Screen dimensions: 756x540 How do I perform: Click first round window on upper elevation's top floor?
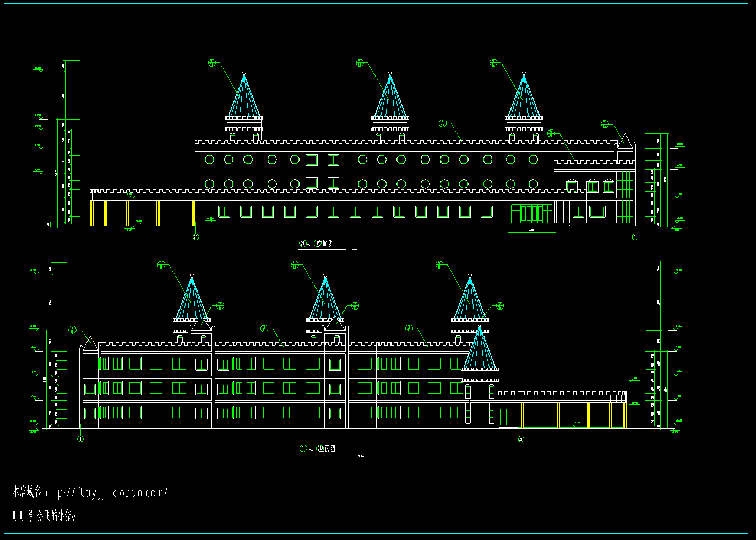[x=209, y=160]
